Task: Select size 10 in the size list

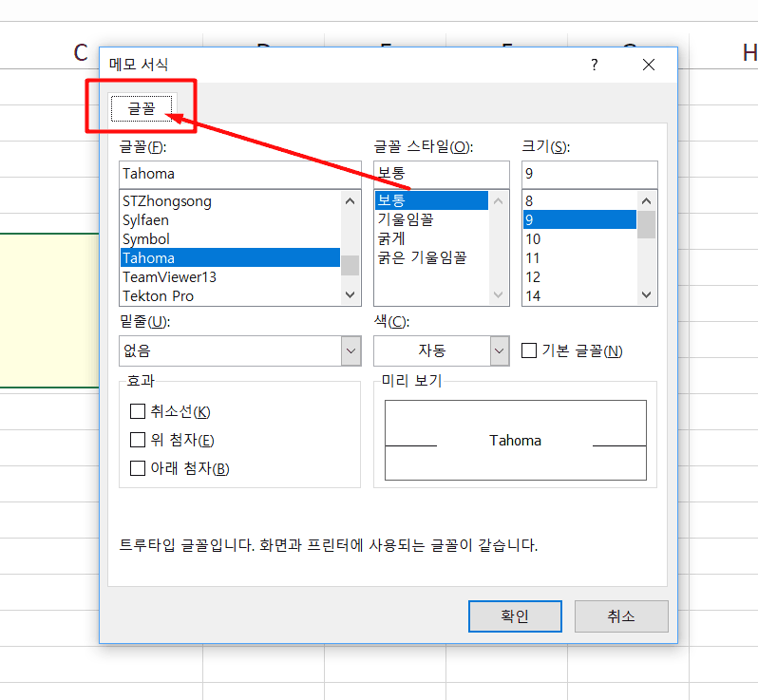Action: pos(579,238)
